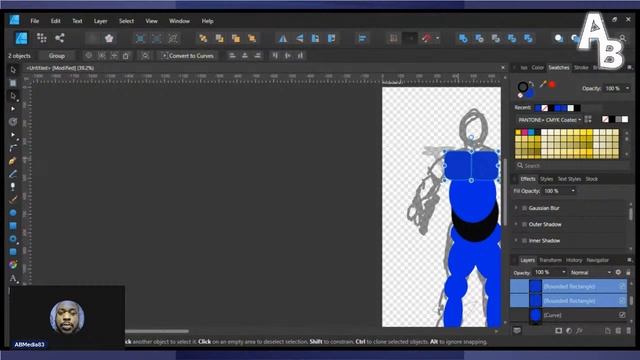
Task: Select the Move tool arrow
Action: point(13,70)
